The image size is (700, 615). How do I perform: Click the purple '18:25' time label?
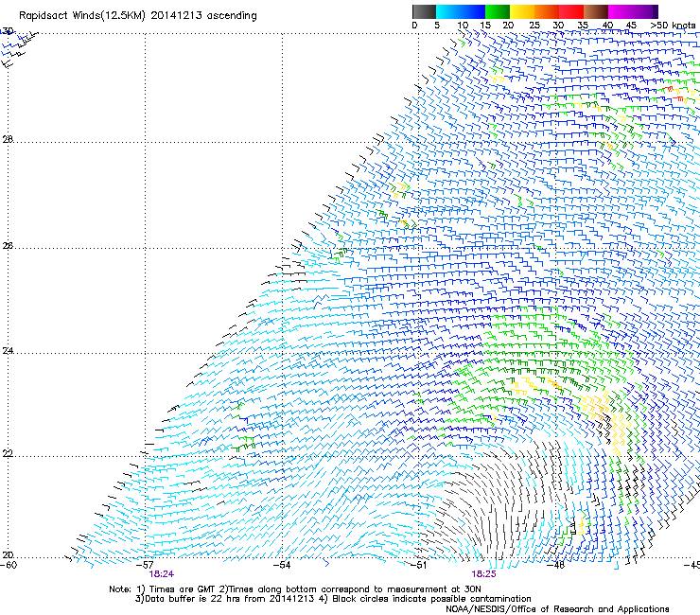click(484, 574)
